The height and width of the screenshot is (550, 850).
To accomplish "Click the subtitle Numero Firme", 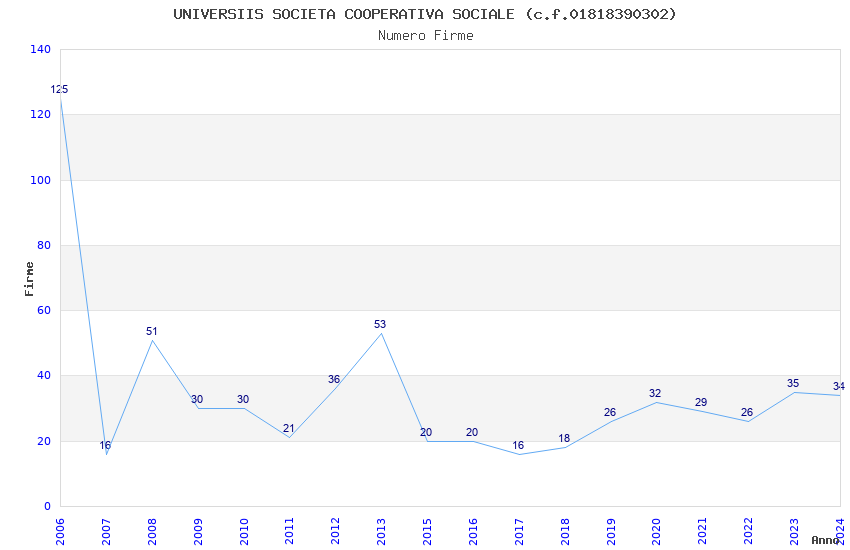I will tap(426, 36).
